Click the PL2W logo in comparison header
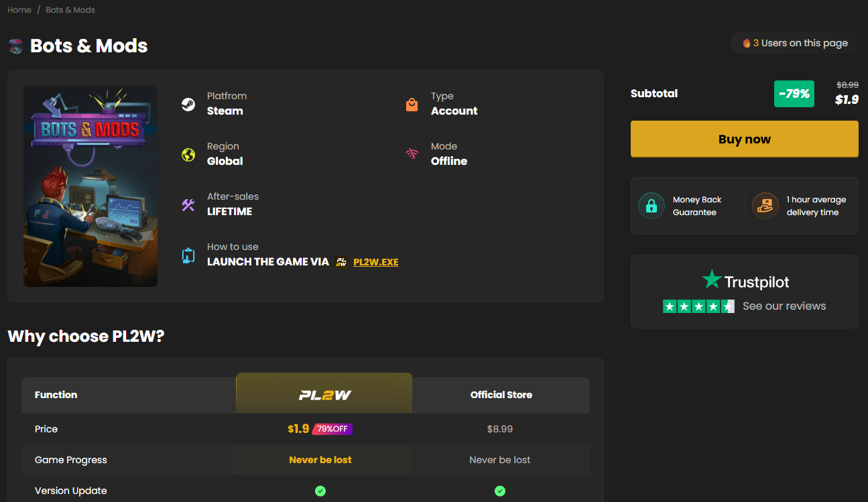Screen dimensions: 868x502 click(324, 395)
